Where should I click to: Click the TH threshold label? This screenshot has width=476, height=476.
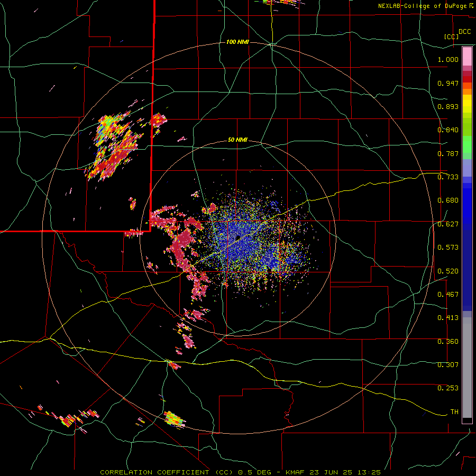pyautogui.click(x=454, y=412)
